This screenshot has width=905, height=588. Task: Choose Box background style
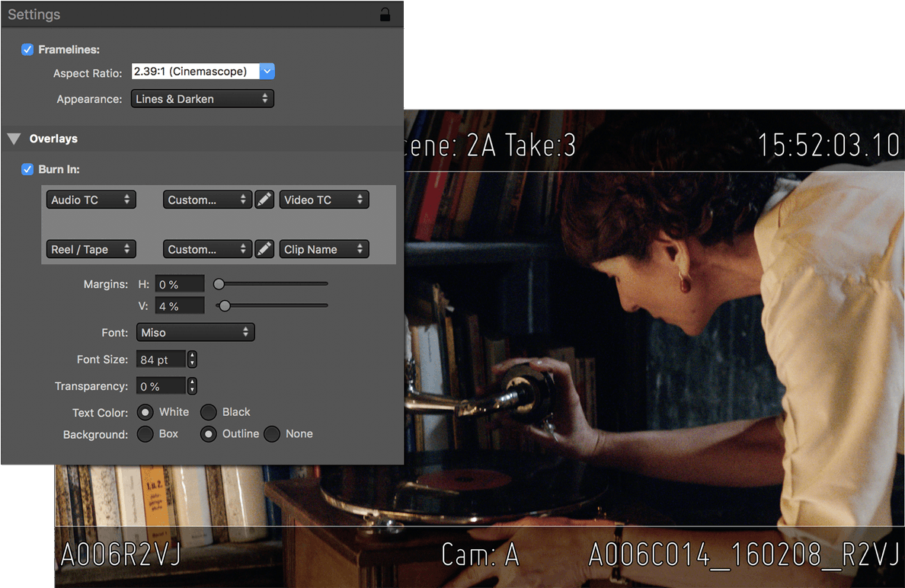coord(145,434)
